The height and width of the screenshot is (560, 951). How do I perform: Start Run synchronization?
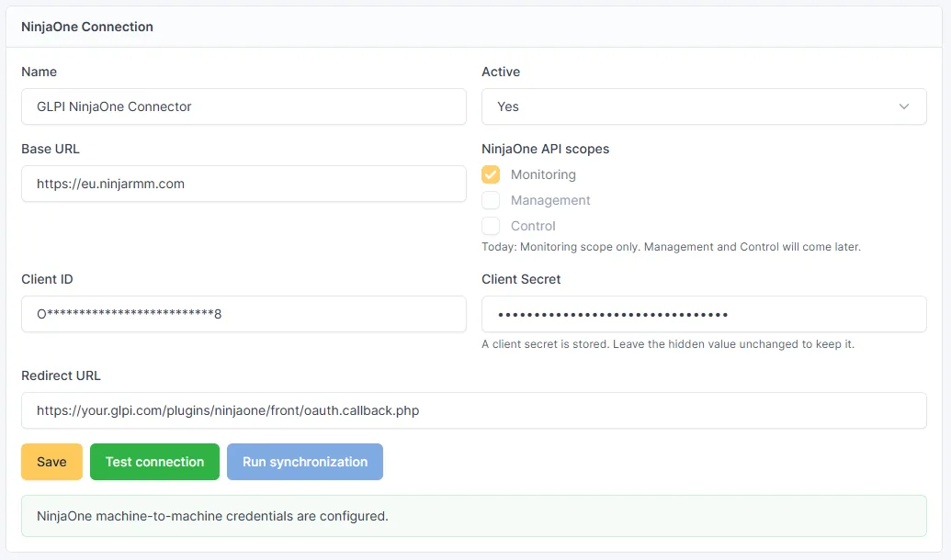pyautogui.click(x=305, y=462)
